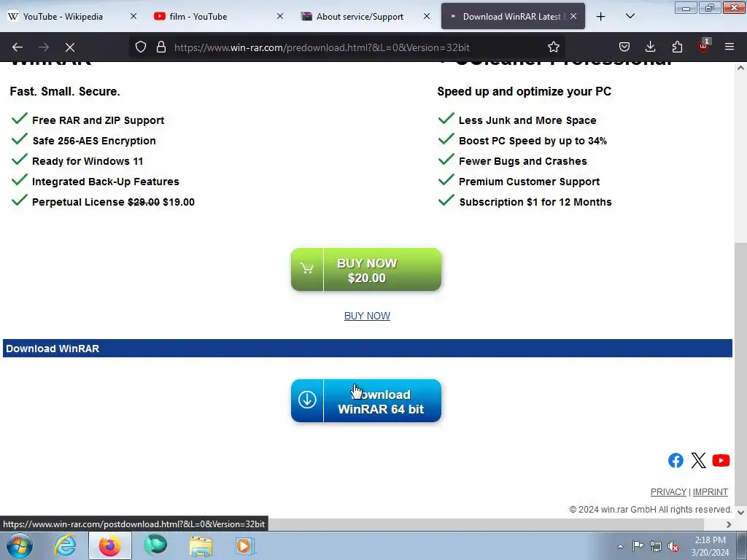
Task: Click the Action Center flag icon
Action: click(638, 546)
